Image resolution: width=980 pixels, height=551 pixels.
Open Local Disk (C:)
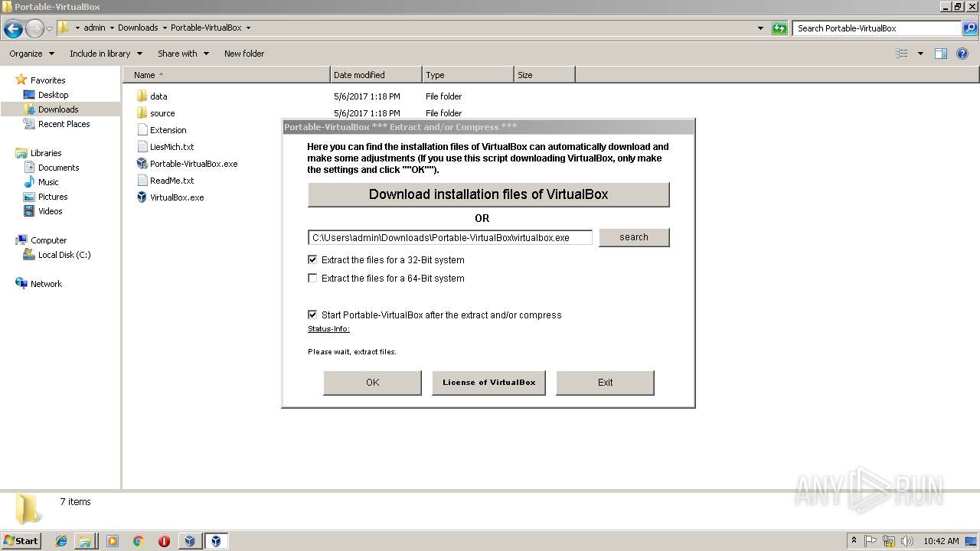[64, 255]
